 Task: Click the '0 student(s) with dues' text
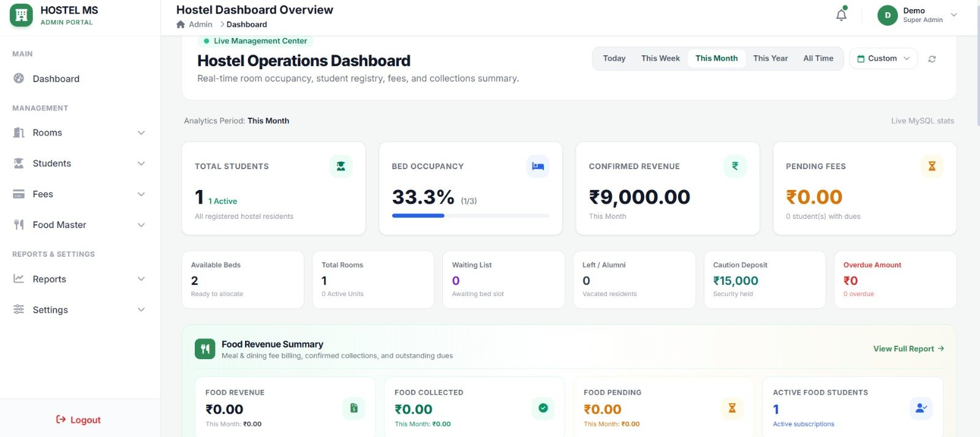[x=823, y=216]
